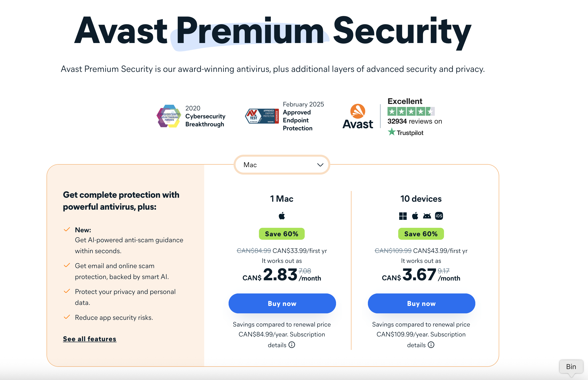Screen dimensions: 588x380
Task: Click the Save 60% badge for 1 Mac
Action: point(282,234)
